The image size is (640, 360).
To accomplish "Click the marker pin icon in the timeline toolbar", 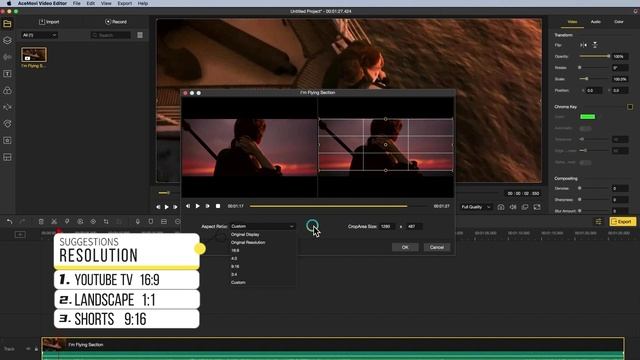I will (67, 221).
